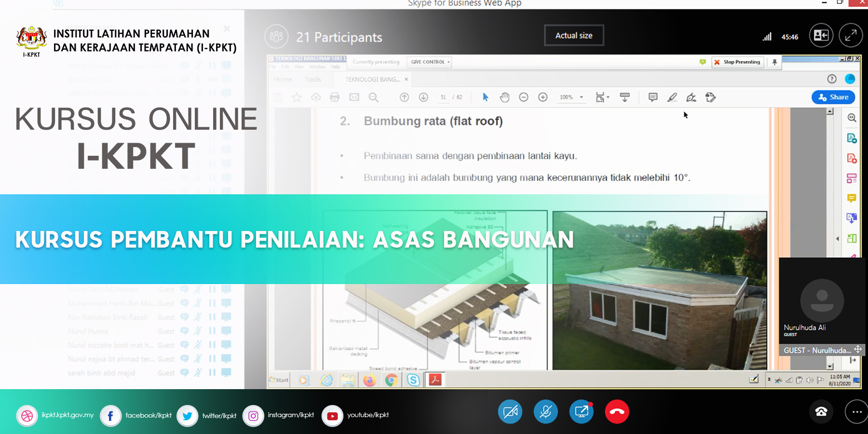
Task: Open the file explorer folder on the shared taskbar
Action: [348, 380]
